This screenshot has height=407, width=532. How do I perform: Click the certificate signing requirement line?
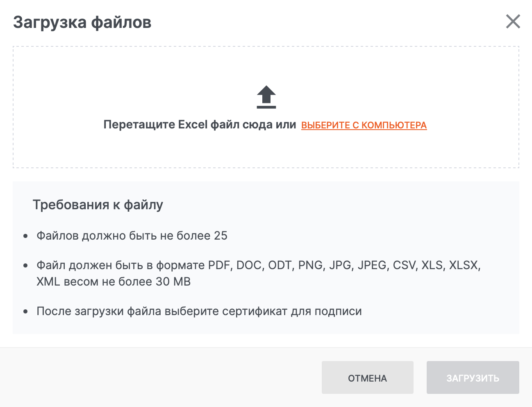(199, 311)
